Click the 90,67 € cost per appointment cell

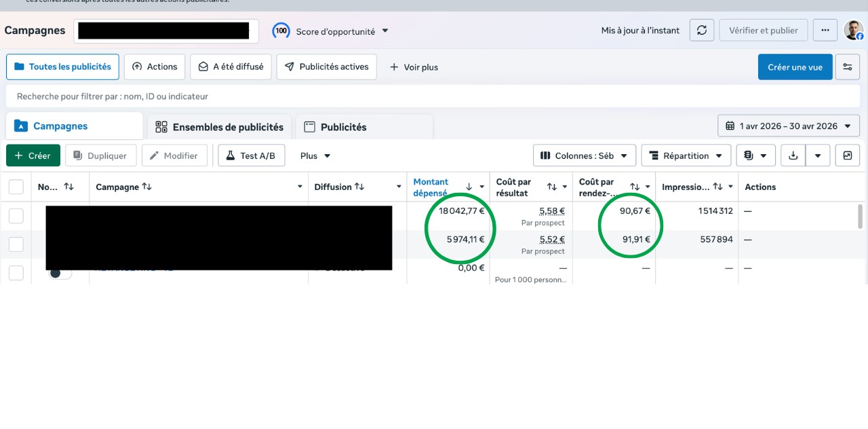click(635, 211)
